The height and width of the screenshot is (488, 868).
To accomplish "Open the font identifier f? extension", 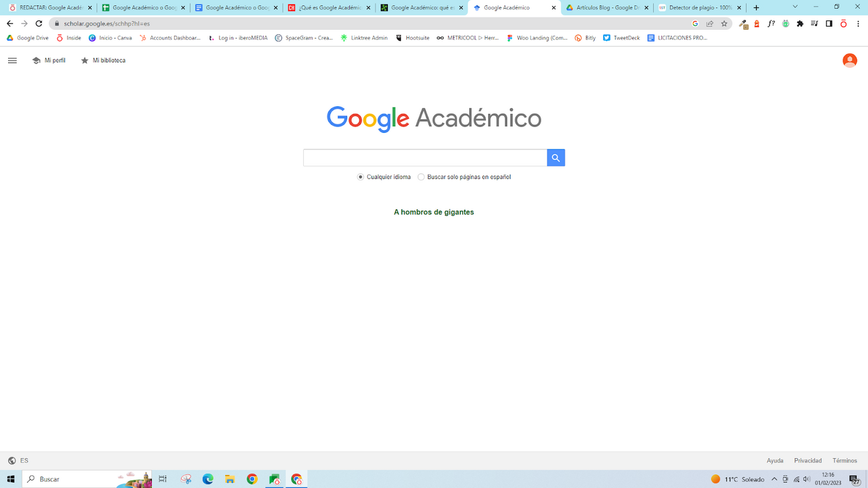I will (771, 24).
